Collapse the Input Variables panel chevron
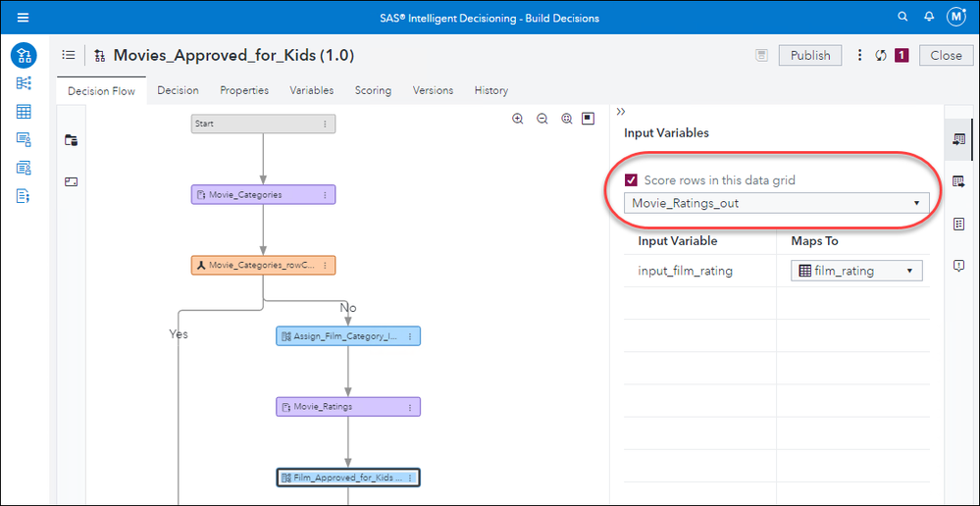 coord(621,112)
